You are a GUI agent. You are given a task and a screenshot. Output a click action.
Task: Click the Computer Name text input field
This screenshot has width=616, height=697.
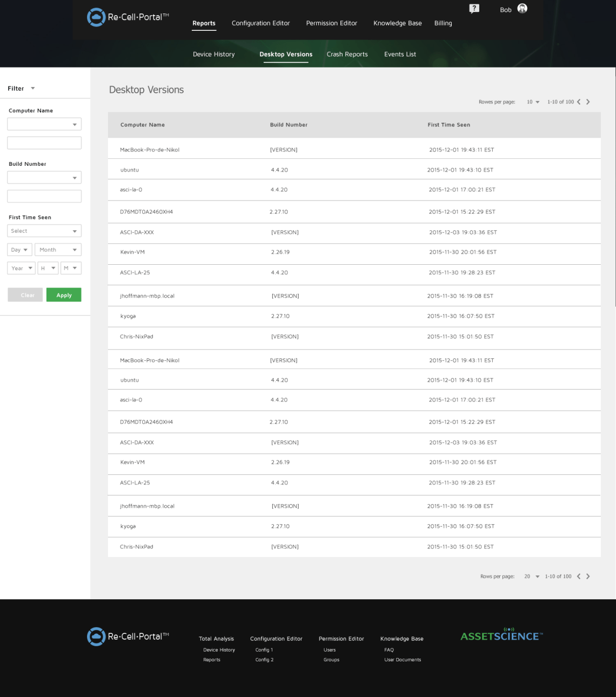(44, 142)
